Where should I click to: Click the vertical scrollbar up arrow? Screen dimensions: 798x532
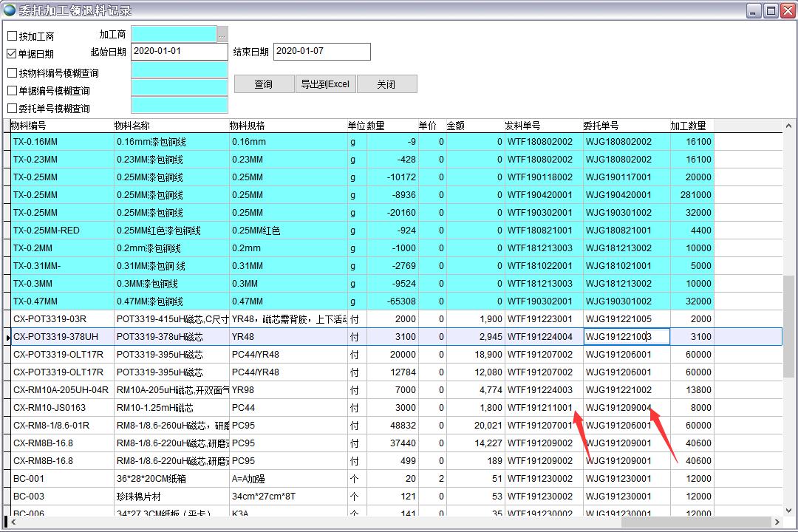pyautogui.click(x=789, y=126)
